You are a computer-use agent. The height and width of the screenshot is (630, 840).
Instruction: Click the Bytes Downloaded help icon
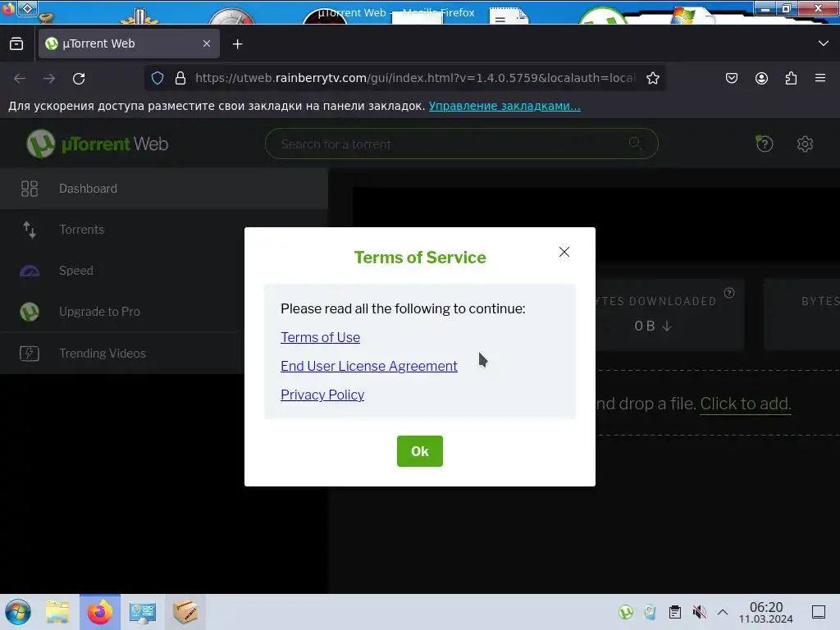click(x=729, y=293)
